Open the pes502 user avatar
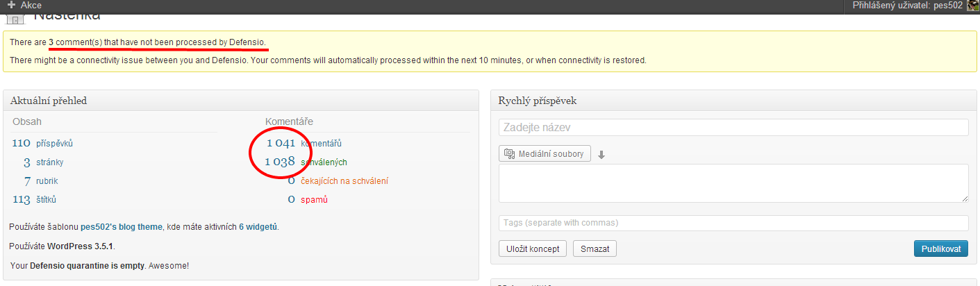Image resolution: width=980 pixels, height=286 pixels. click(x=973, y=6)
